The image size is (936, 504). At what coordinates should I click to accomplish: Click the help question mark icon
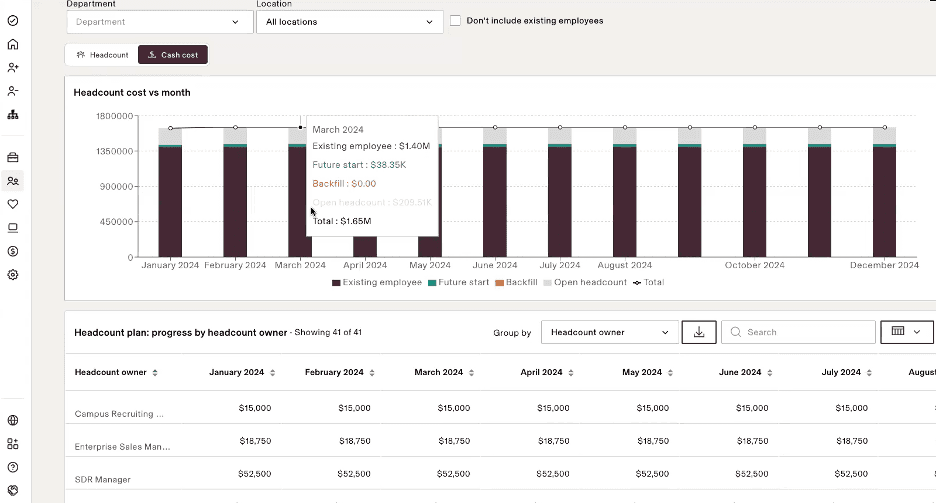(x=13, y=467)
